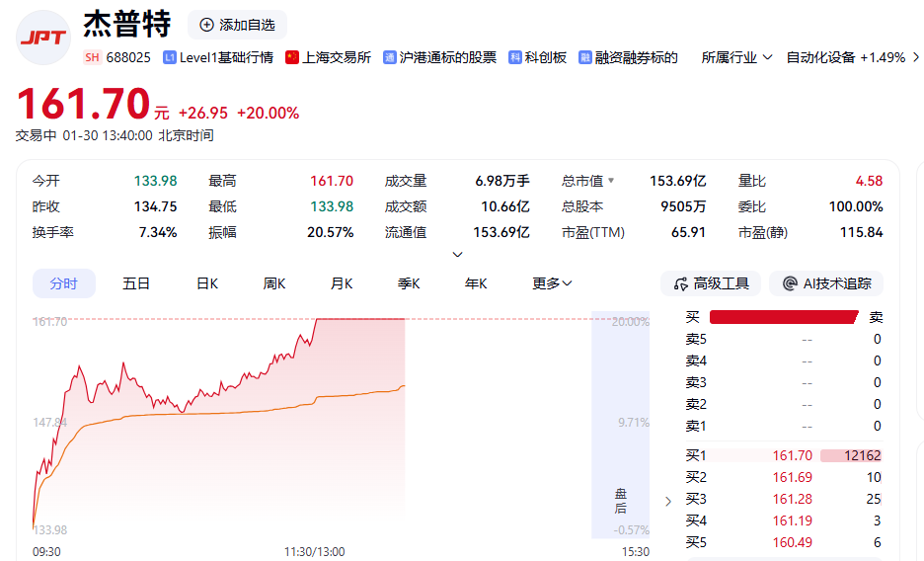This screenshot has height=561, width=924.
Task: Click the 融资融券标的 tag icon
Action: point(585,57)
